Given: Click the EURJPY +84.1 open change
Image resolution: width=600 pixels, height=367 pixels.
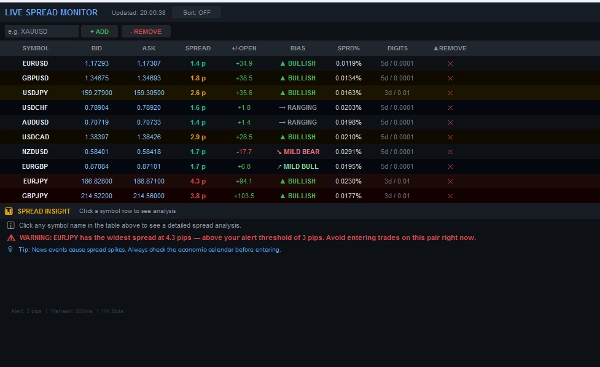Looking at the screenshot, I should pyautogui.click(x=244, y=181).
